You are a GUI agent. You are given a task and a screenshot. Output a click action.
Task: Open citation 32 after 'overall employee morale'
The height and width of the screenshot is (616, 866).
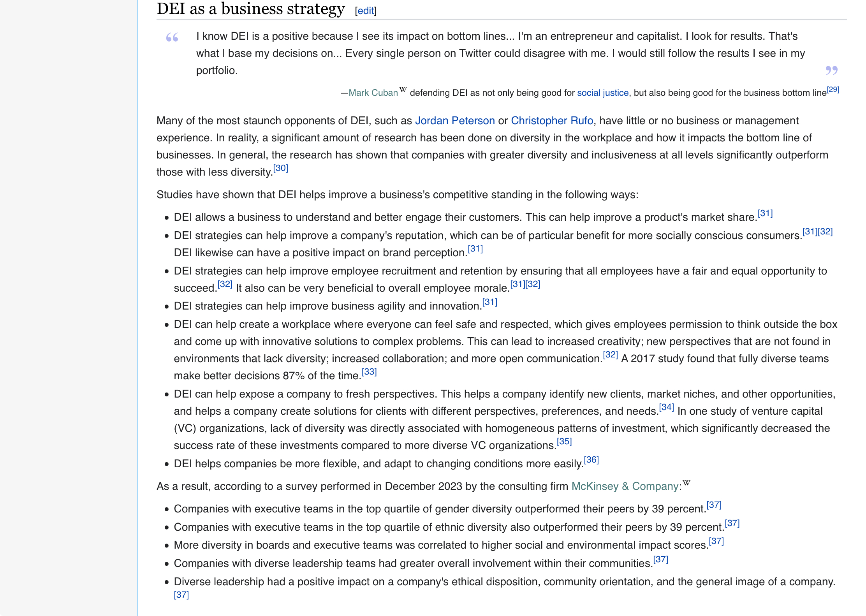(x=533, y=284)
